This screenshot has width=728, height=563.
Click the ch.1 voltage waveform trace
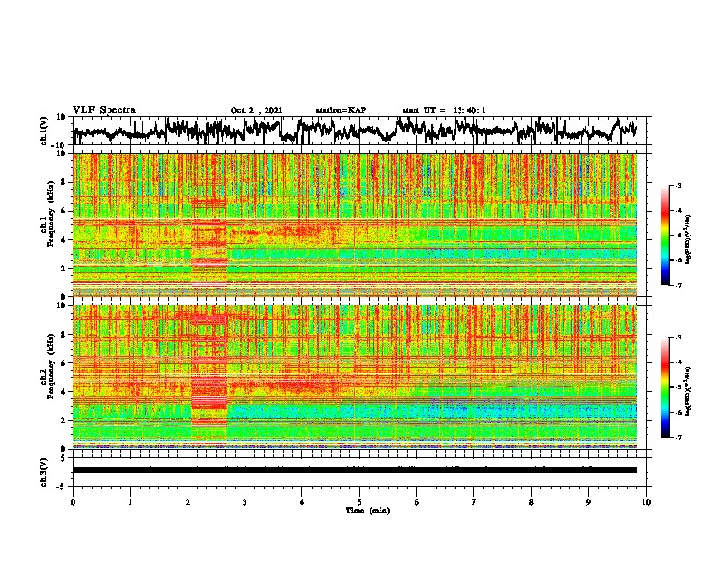355,131
